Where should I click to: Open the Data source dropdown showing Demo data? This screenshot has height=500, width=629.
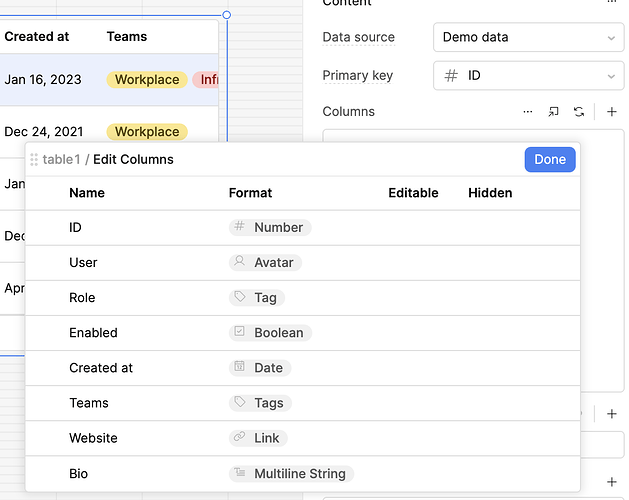528,37
